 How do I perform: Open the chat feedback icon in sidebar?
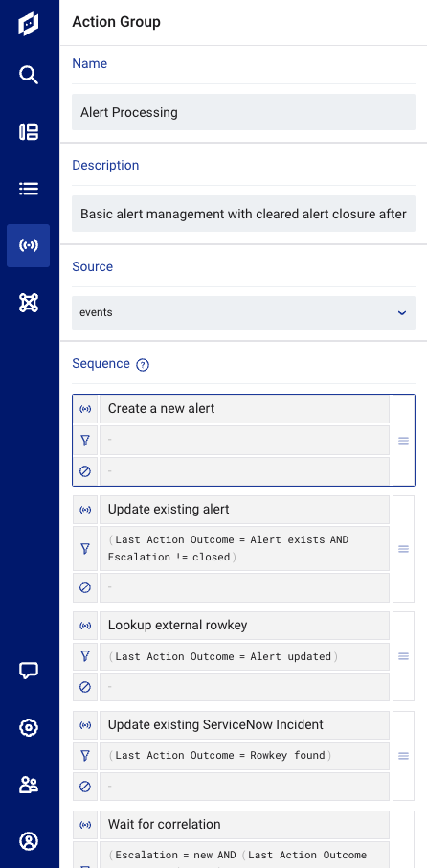tap(29, 671)
